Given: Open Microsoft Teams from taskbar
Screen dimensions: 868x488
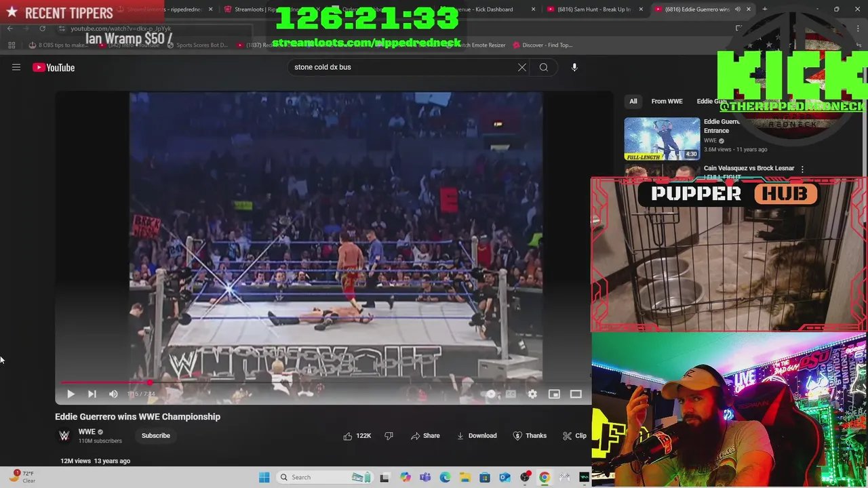Looking at the screenshot, I should coord(425,477).
